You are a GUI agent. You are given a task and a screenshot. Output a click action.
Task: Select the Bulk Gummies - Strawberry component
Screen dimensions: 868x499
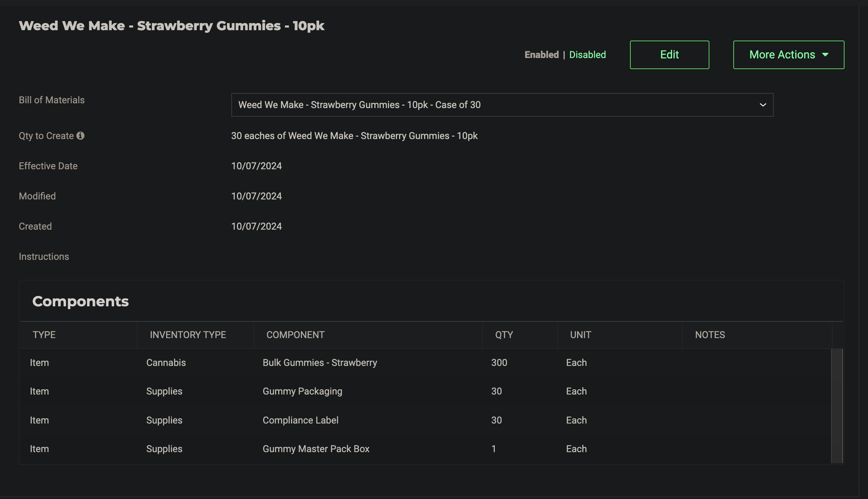pyautogui.click(x=320, y=363)
